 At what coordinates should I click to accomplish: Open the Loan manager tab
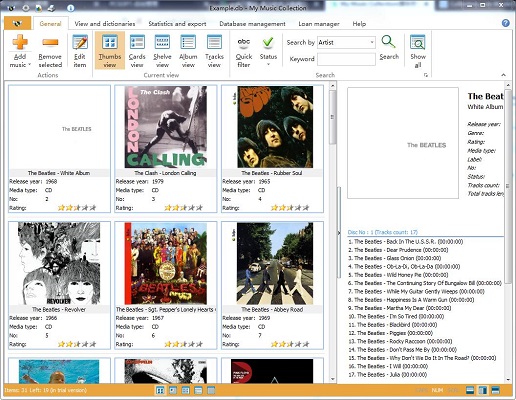(319, 24)
